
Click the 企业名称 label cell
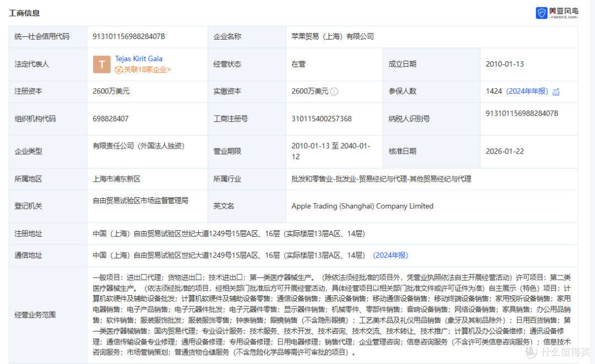(x=247, y=37)
